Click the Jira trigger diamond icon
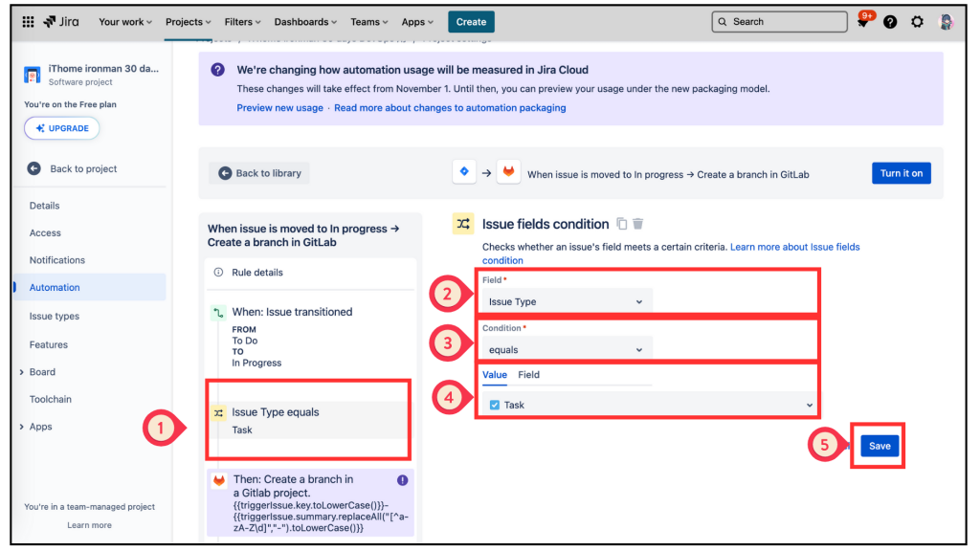The height and width of the screenshot is (551, 980). 464,172
